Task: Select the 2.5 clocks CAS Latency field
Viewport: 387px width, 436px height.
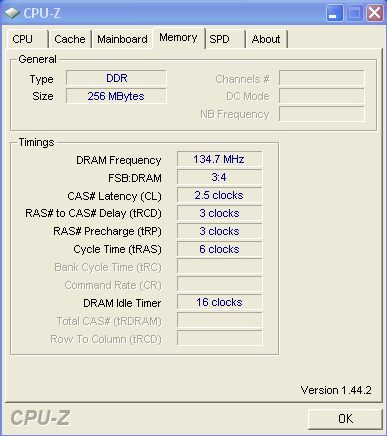Action: coord(219,195)
